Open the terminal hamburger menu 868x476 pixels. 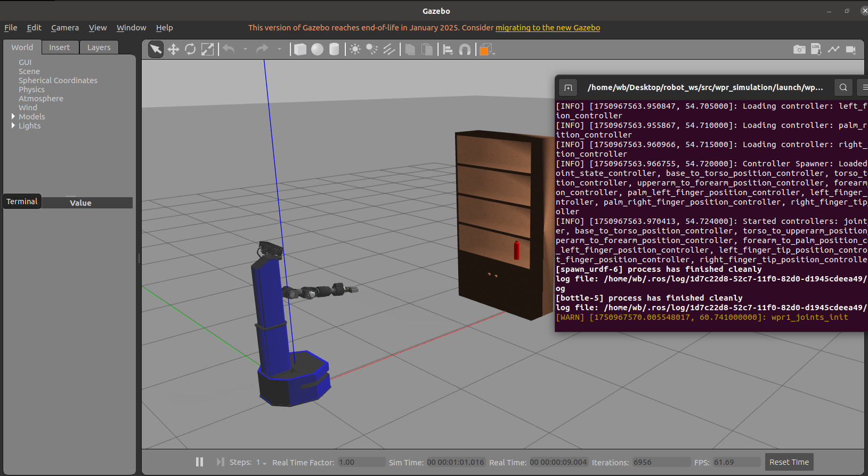tap(864, 87)
